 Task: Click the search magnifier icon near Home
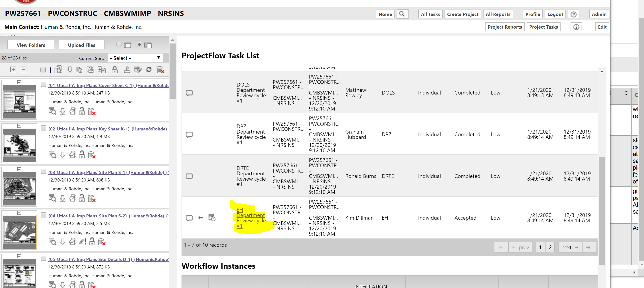tap(402, 14)
